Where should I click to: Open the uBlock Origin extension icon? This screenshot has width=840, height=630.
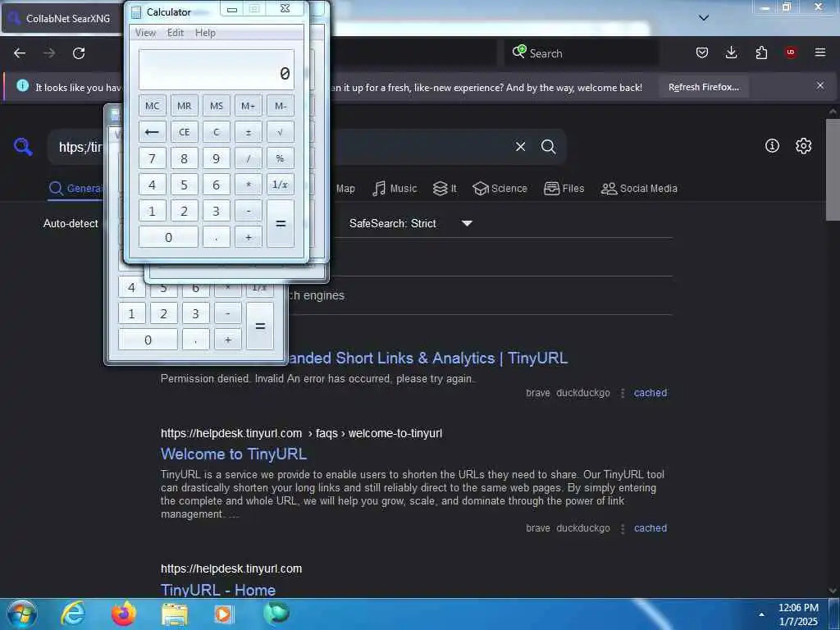pos(791,52)
